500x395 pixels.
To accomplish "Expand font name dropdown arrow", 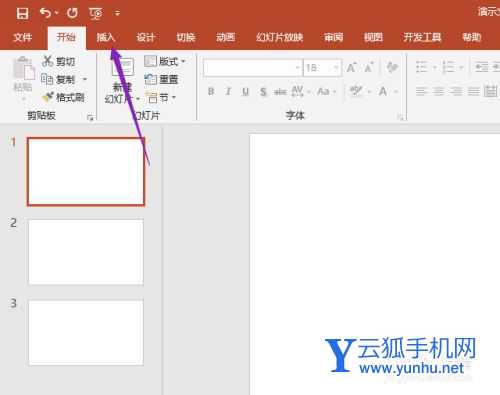I will tap(298, 68).
